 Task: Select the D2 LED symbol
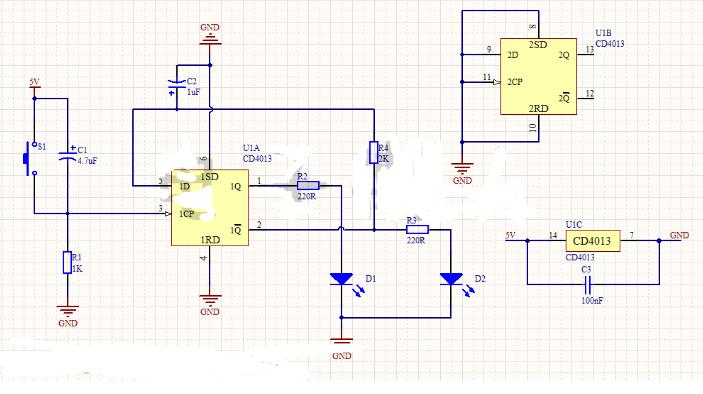[451, 280]
